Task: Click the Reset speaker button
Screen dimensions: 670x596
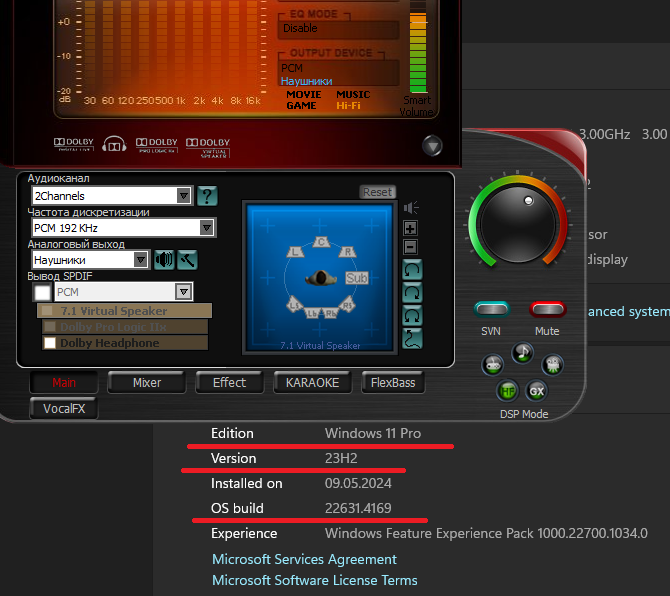Action: pos(378,192)
